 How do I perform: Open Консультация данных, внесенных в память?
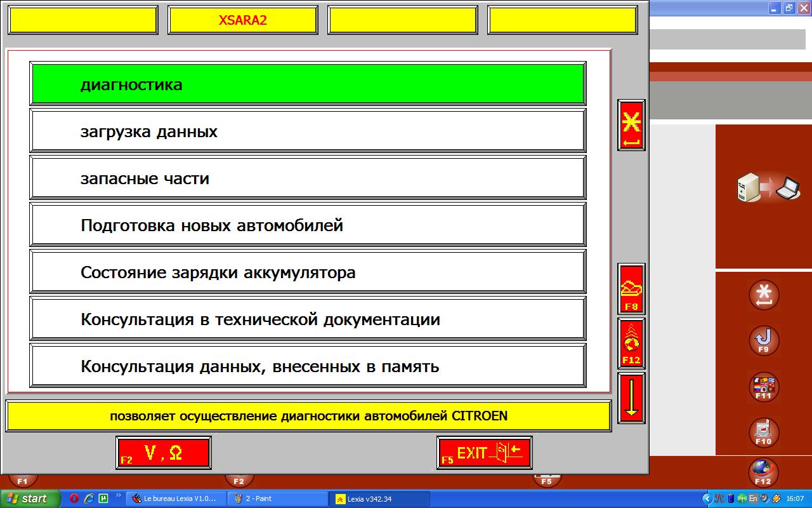[x=308, y=366]
